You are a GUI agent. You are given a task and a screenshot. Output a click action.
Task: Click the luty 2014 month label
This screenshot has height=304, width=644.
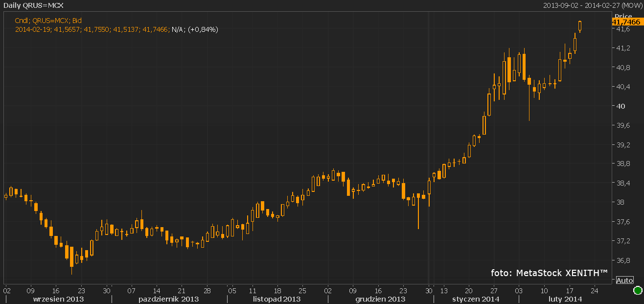click(565, 299)
